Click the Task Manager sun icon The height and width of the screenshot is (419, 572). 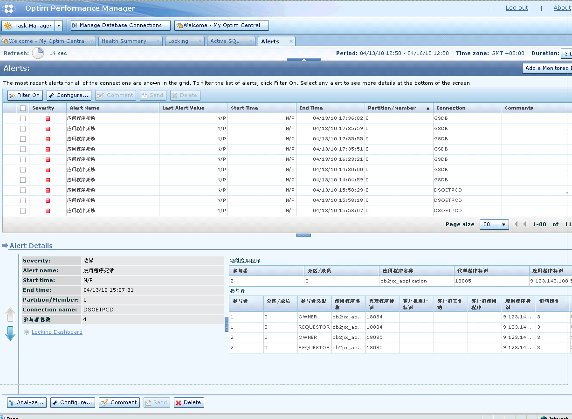point(8,26)
